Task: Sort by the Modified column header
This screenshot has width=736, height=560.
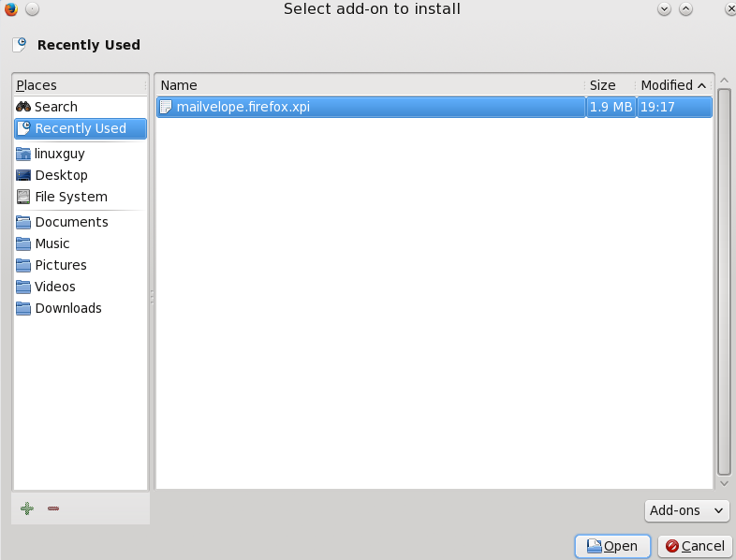Action: (x=673, y=85)
